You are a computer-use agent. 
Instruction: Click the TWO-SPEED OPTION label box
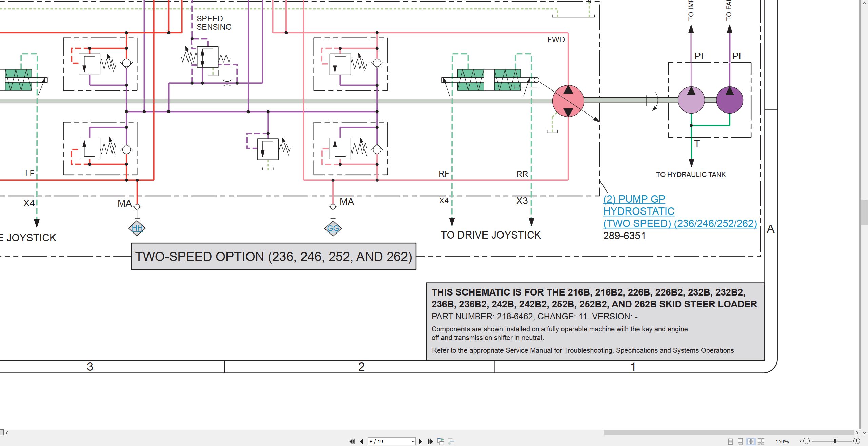pyautogui.click(x=274, y=257)
